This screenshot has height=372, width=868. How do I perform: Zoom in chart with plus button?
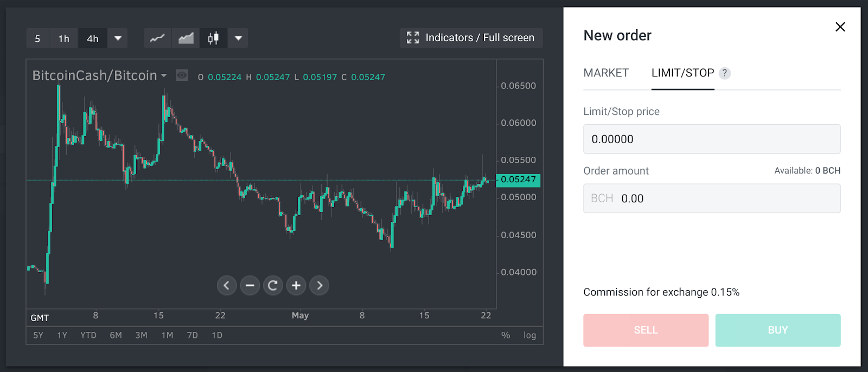tap(296, 285)
